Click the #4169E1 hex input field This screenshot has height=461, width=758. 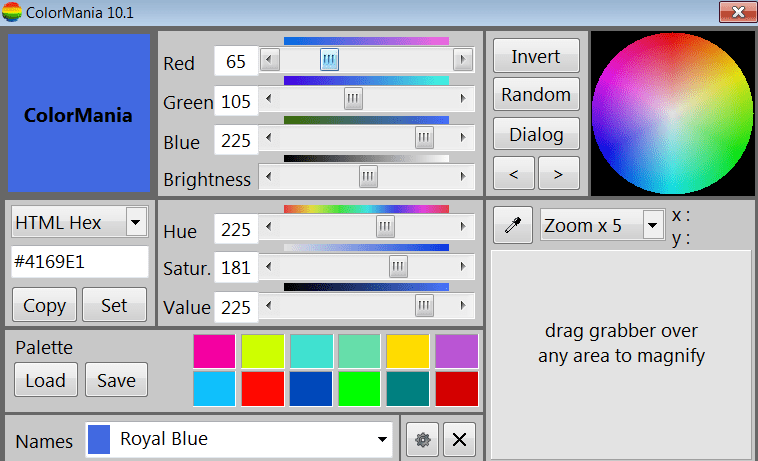pos(80,262)
